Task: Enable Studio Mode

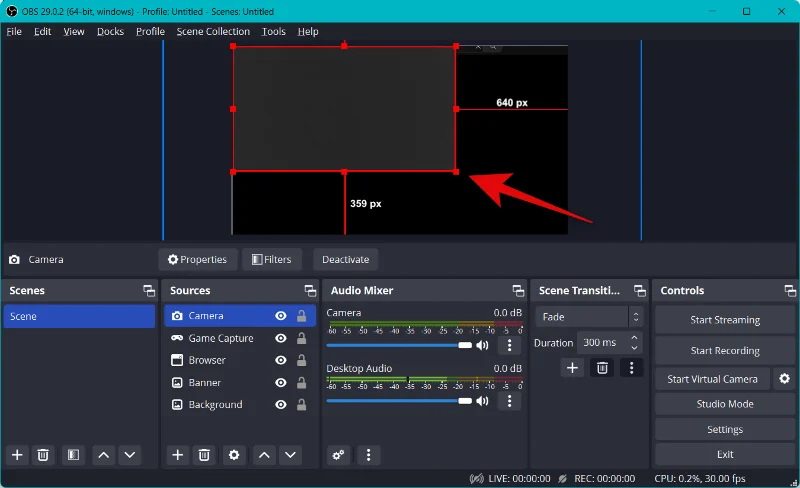Action: [x=725, y=404]
